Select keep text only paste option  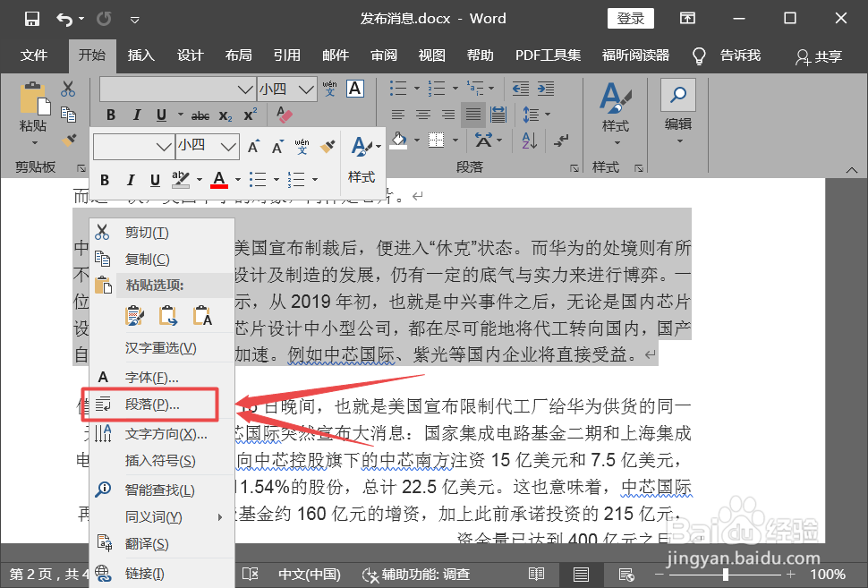[202, 316]
